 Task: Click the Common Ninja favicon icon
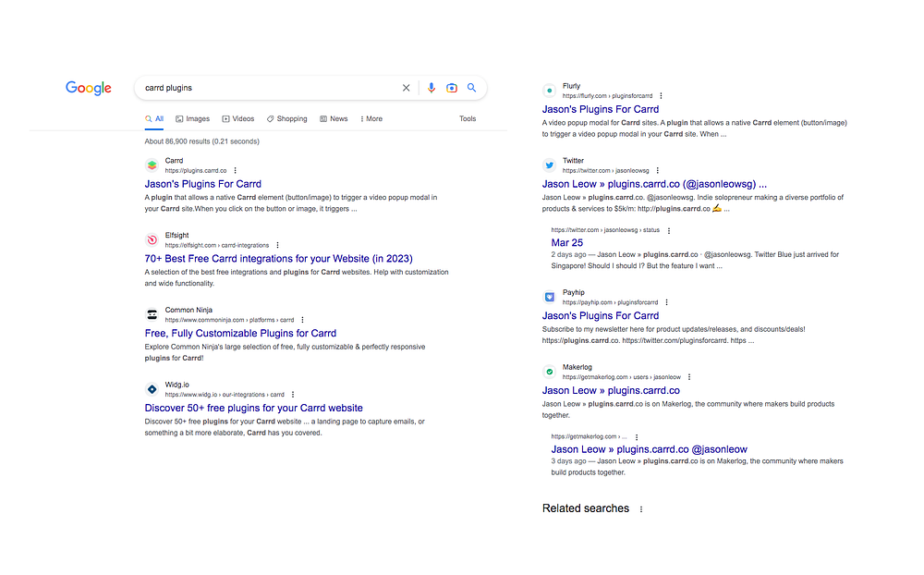coord(152,314)
